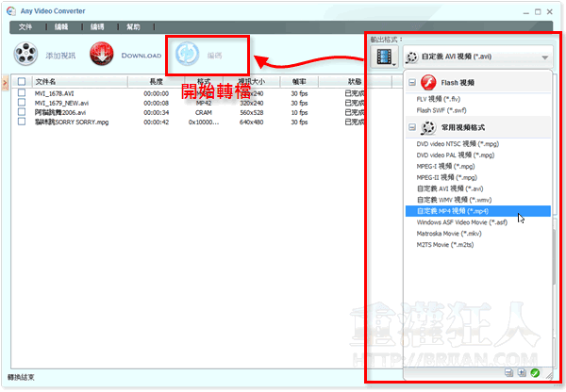Click the 00:00:34 duration cell
566x392 pixels.
(x=156, y=112)
